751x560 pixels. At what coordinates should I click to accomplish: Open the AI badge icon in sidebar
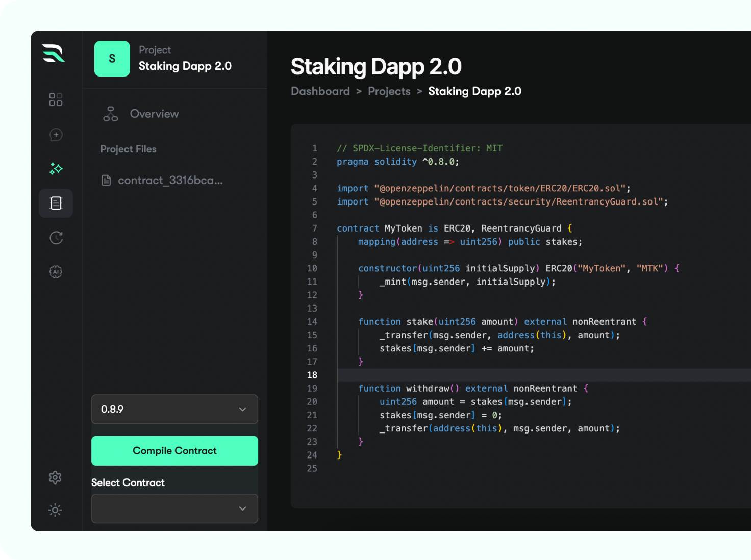coord(56,271)
